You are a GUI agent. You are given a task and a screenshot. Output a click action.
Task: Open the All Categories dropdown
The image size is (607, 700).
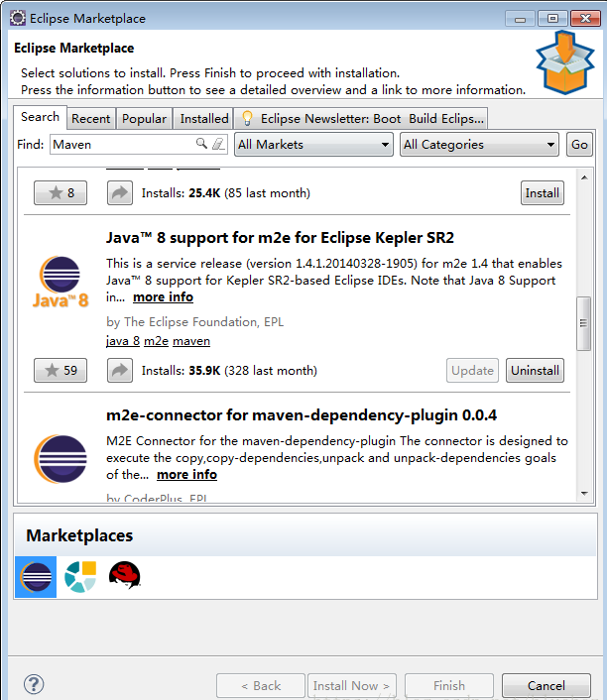coord(479,144)
